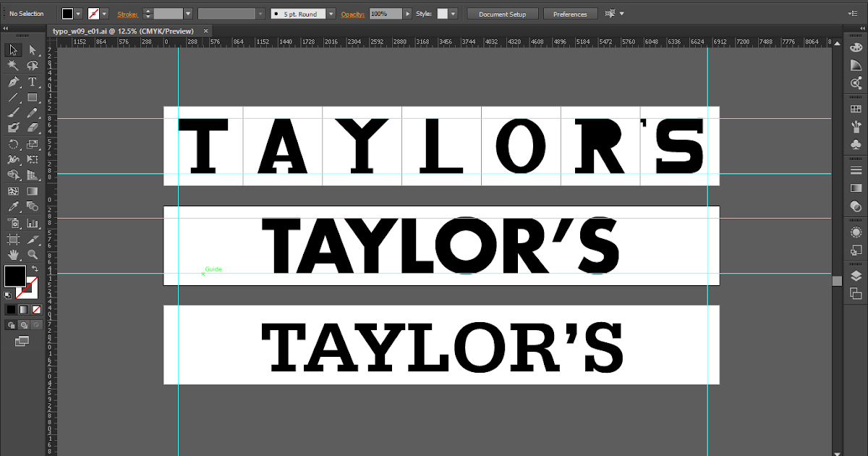Choose the Paintbrush tool
Viewport: 868px width, 456px height.
click(x=13, y=114)
